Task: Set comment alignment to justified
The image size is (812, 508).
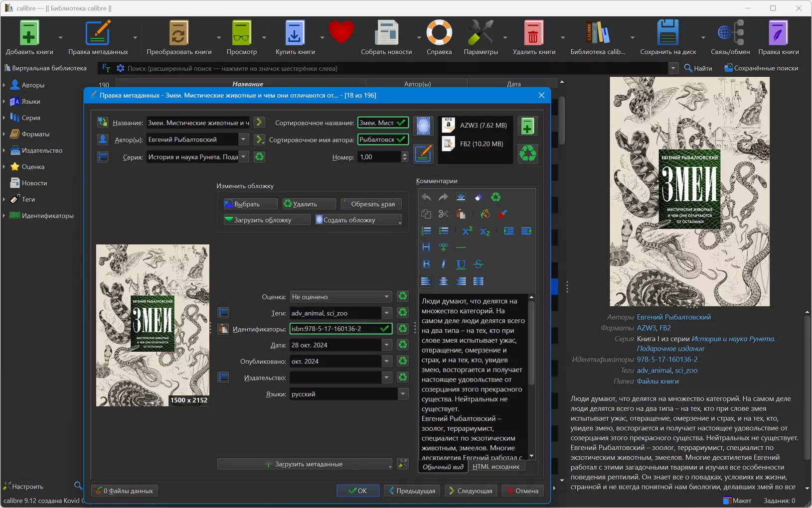Action: point(478,281)
